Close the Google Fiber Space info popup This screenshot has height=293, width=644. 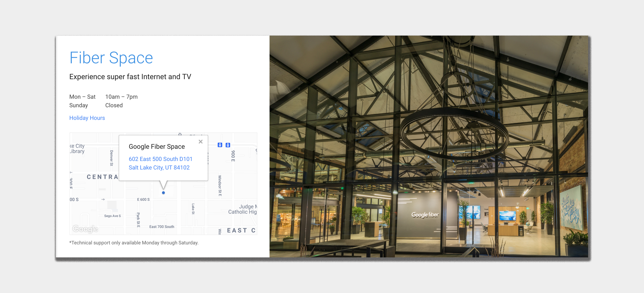(x=201, y=142)
